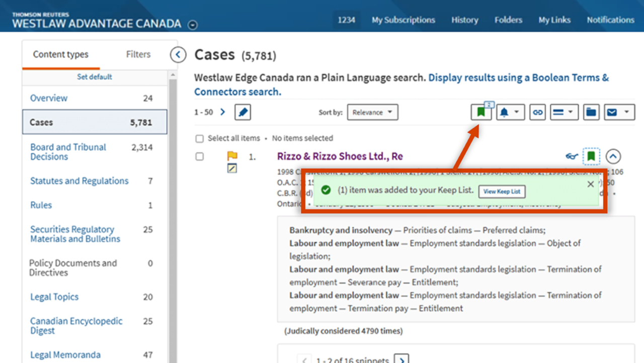
Task: Switch to the Filters tab
Action: (x=138, y=54)
